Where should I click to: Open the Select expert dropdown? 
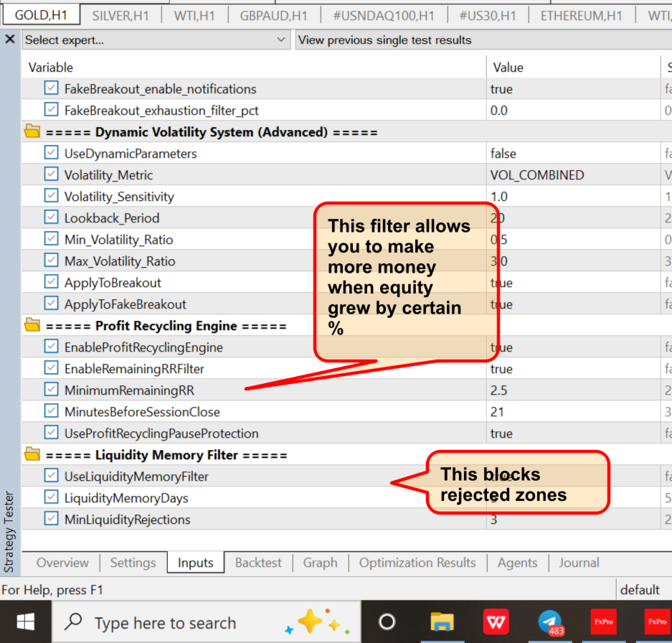coord(156,40)
